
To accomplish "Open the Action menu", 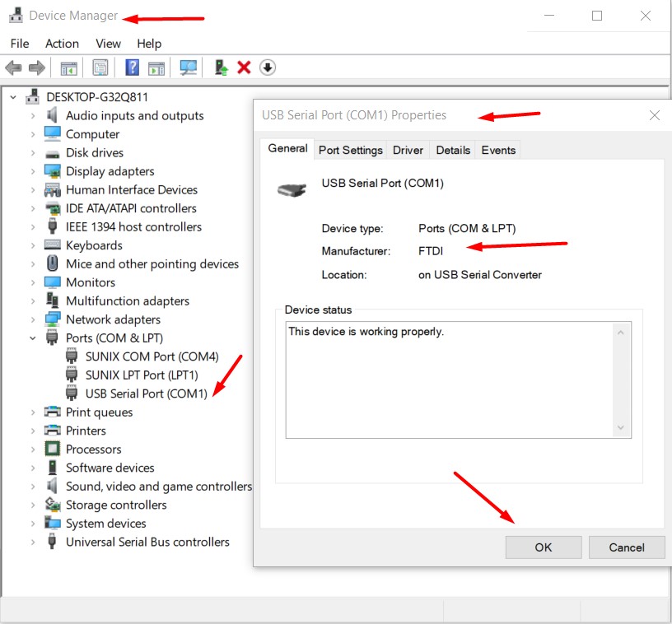I will point(62,44).
